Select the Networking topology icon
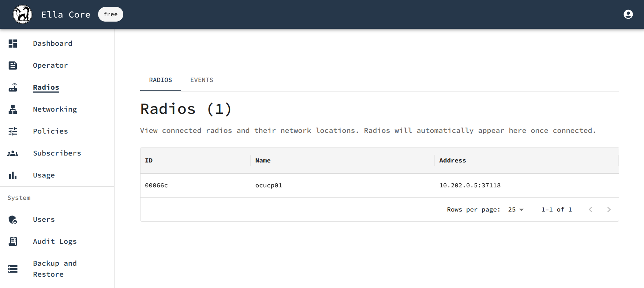Image resolution: width=644 pixels, height=288 pixels. (13, 109)
